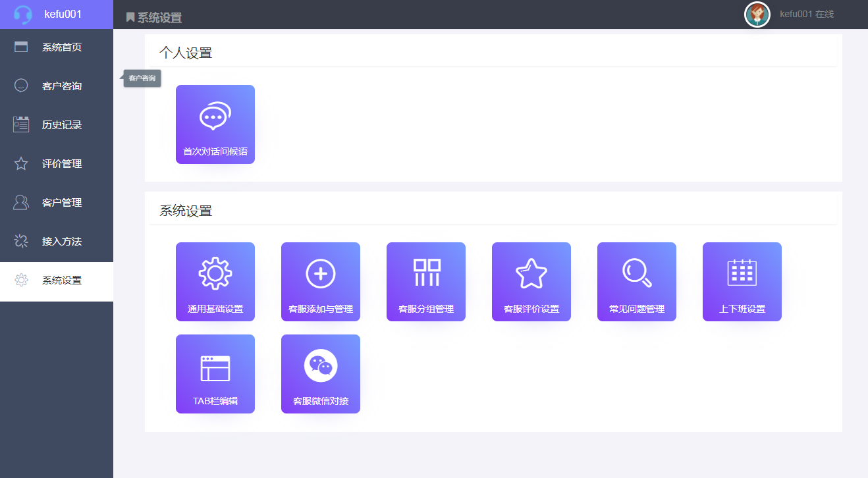868x478 pixels.
Task: Open the 常见问题管理 label
Action: pyautogui.click(x=637, y=309)
